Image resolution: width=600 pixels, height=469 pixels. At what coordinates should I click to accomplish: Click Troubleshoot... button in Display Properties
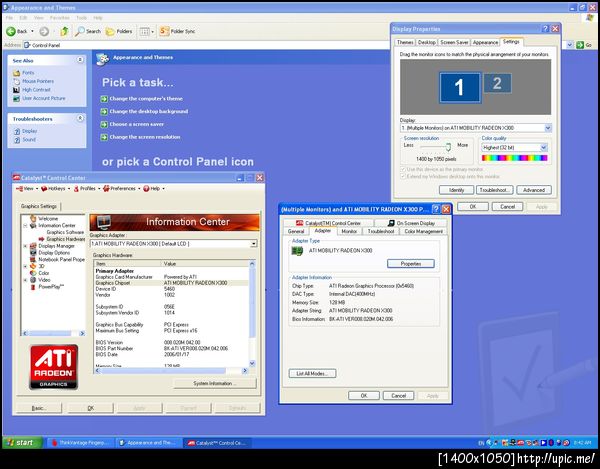[x=494, y=190]
